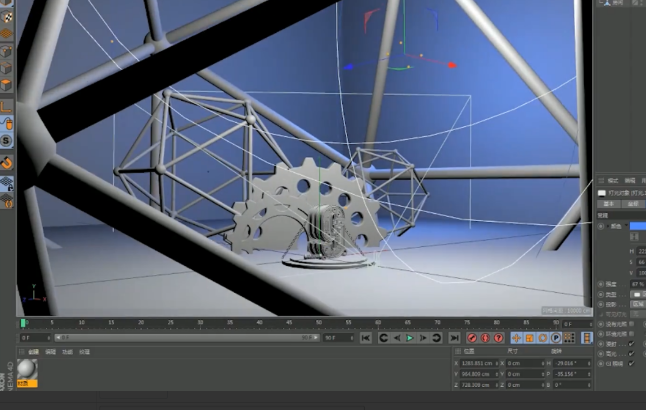Click the preview range slider bar
646x410 pixels.
[187, 338]
